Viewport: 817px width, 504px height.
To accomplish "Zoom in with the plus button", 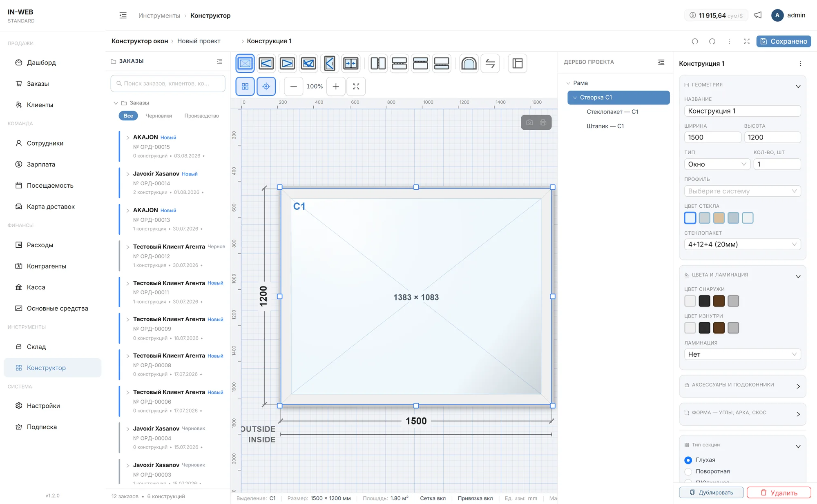I will click(x=336, y=87).
